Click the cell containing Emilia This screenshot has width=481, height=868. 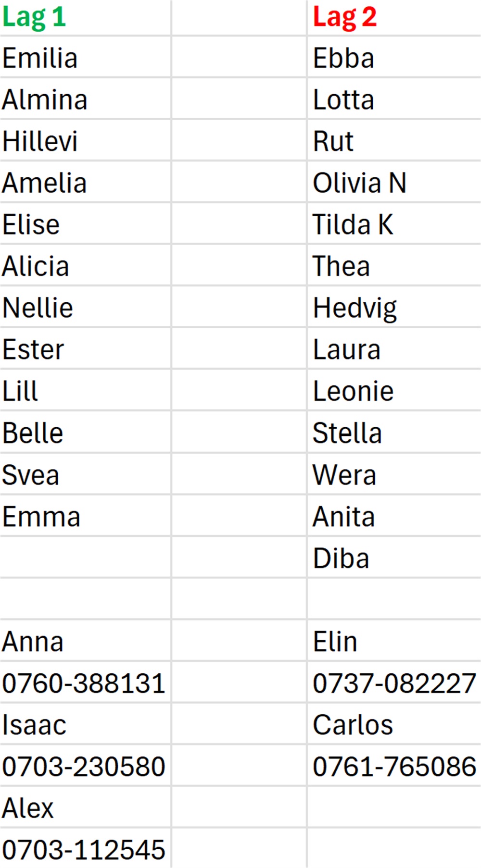click(x=40, y=58)
